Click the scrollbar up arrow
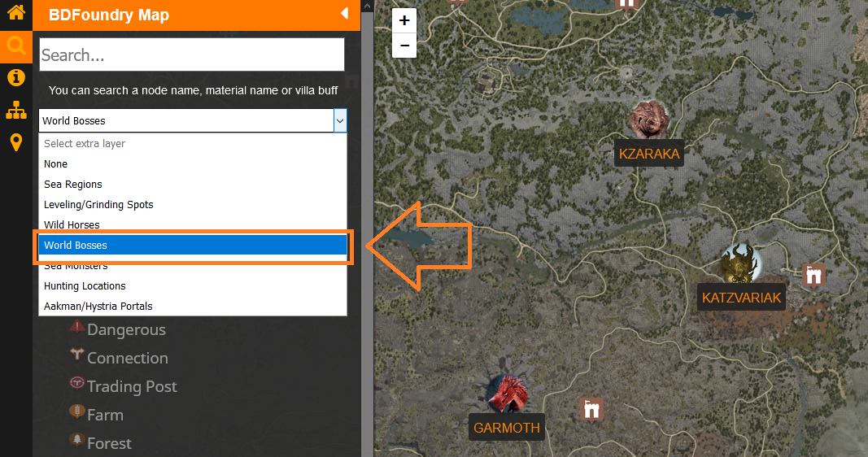 [367, 6]
